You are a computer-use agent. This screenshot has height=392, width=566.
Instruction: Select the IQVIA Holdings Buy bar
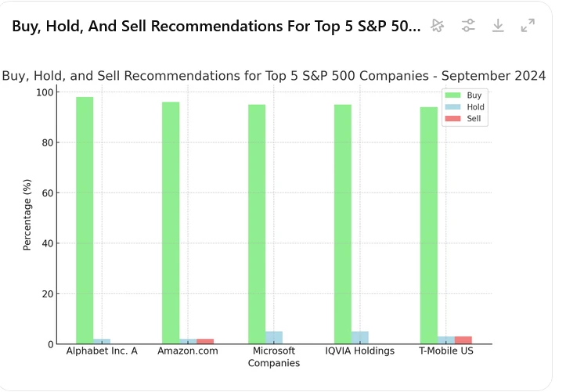(x=343, y=225)
